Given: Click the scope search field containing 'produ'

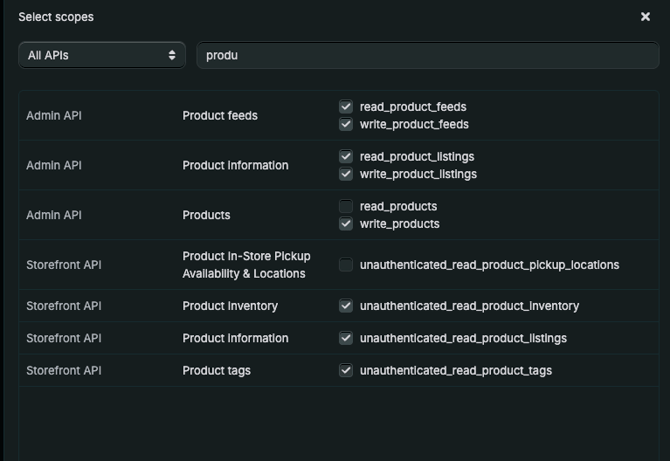Looking at the screenshot, I should (x=428, y=55).
